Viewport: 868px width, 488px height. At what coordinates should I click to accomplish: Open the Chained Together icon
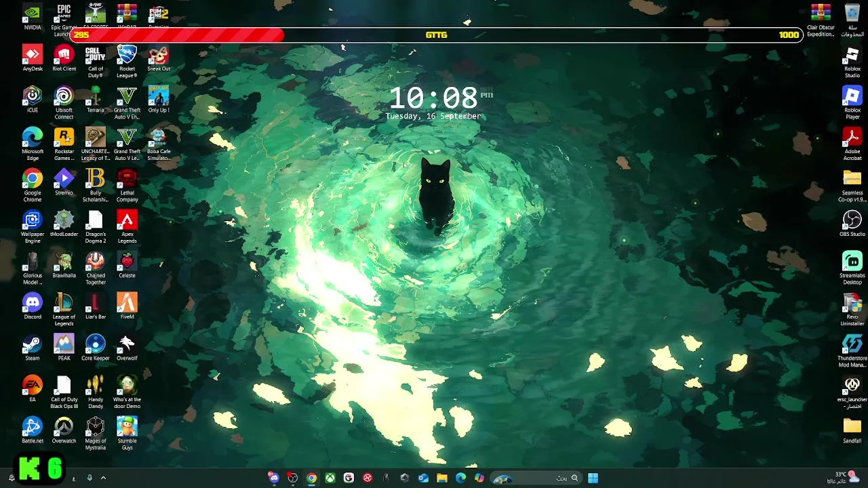click(96, 268)
